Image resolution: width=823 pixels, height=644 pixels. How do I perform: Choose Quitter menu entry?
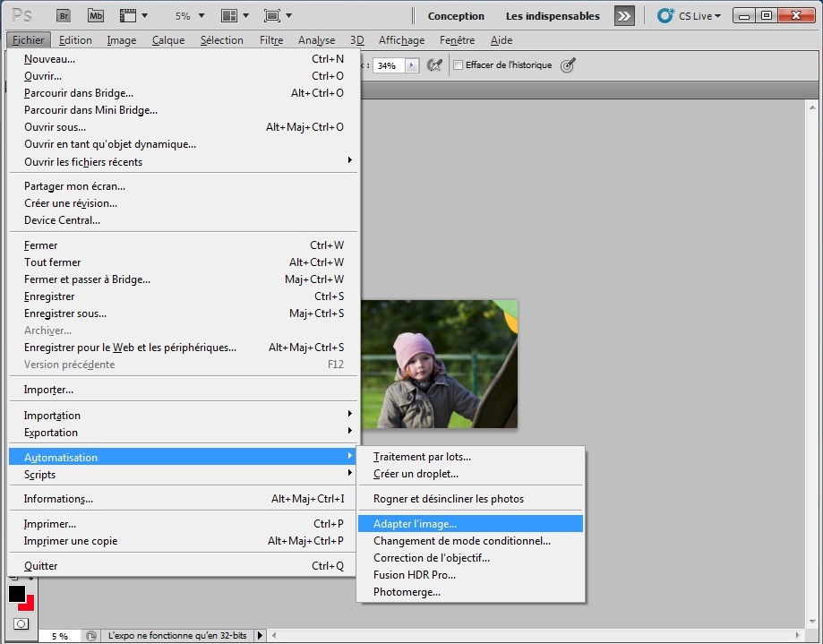184,566
